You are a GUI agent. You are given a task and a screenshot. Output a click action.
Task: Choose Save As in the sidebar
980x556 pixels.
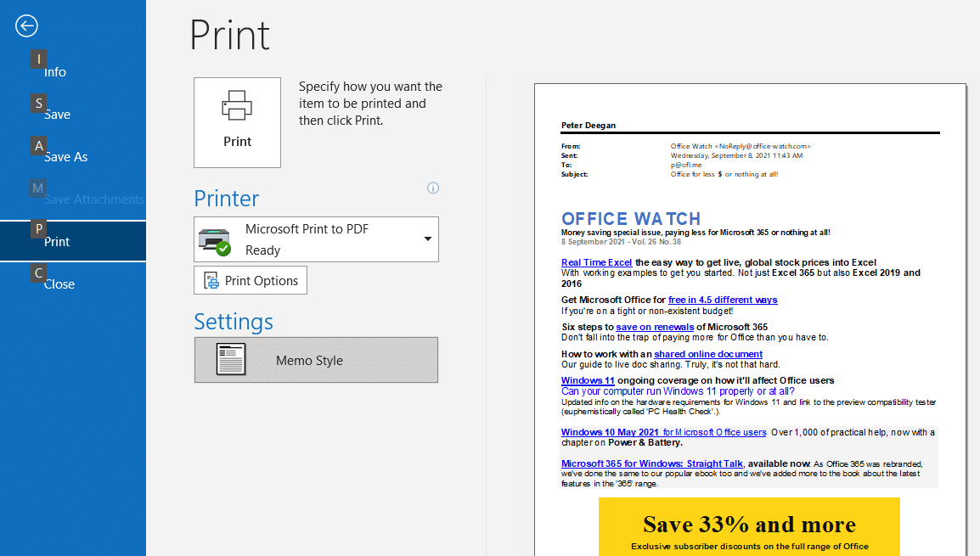click(65, 157)
